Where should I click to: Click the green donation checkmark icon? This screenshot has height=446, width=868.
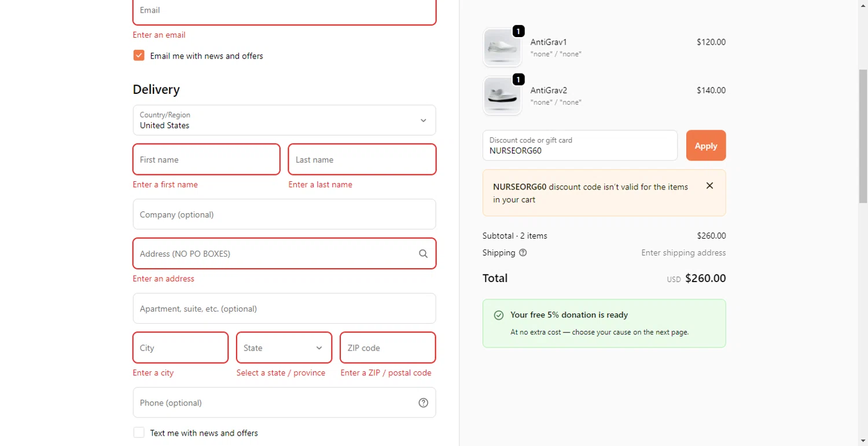499,315
